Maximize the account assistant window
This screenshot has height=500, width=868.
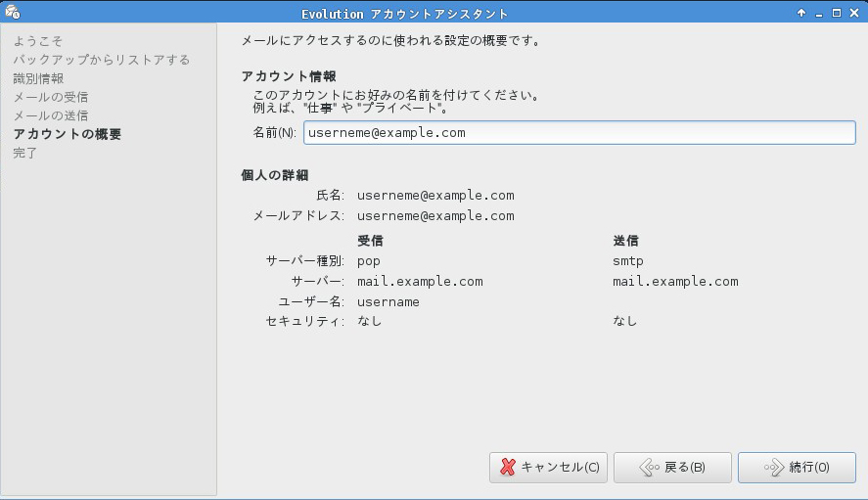(837, 13)
